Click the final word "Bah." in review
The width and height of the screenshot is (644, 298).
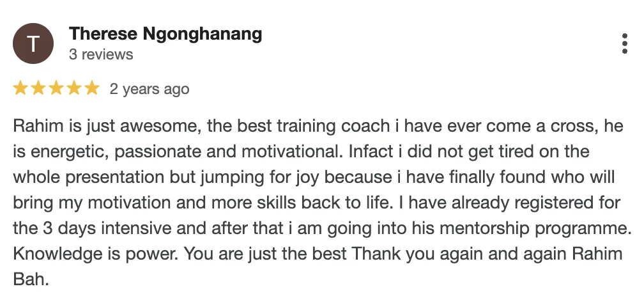[31, 279]
